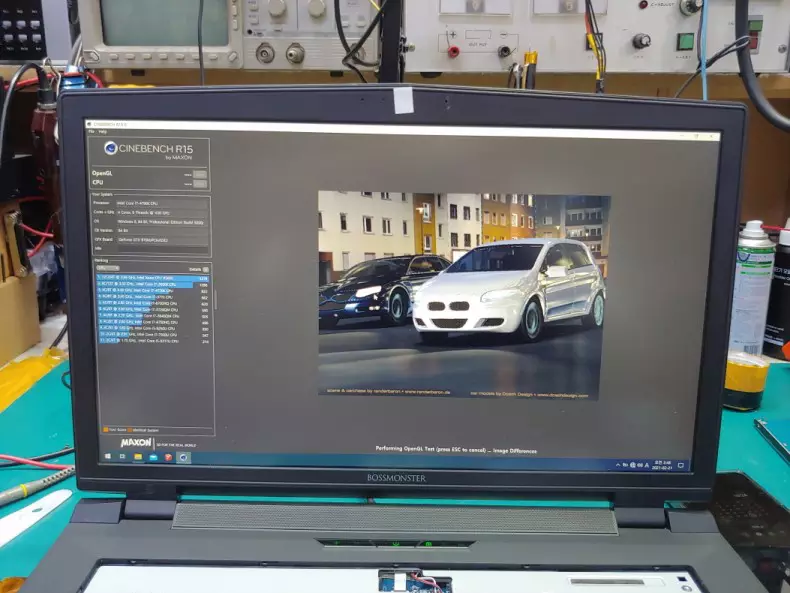Open the Help menu

[x=103, y=131]
